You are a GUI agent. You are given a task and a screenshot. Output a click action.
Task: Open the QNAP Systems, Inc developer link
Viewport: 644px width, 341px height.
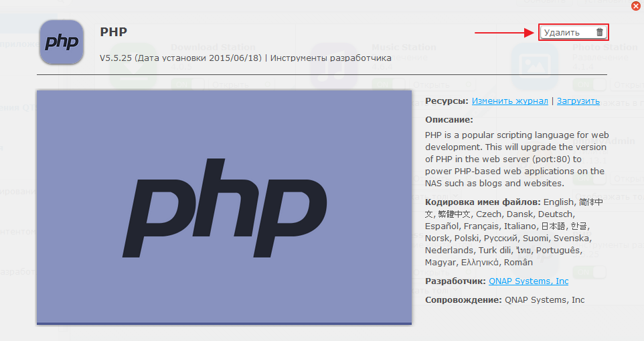[529, 281]
